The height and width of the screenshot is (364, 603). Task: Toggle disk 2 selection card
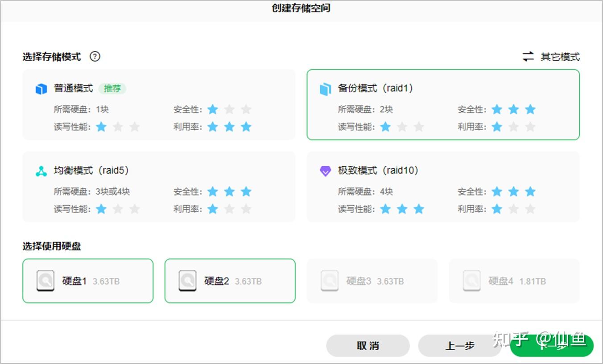pos(230,281)
